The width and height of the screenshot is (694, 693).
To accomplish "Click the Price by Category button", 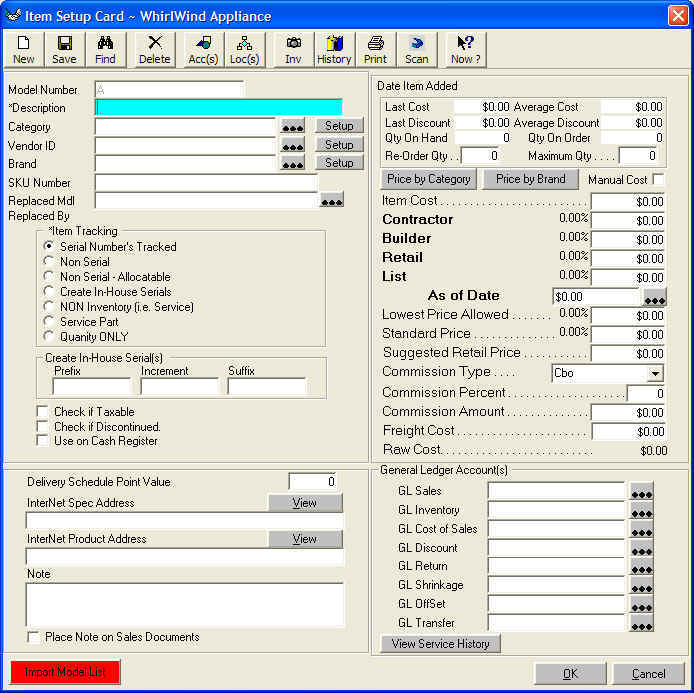I will 428,179.
